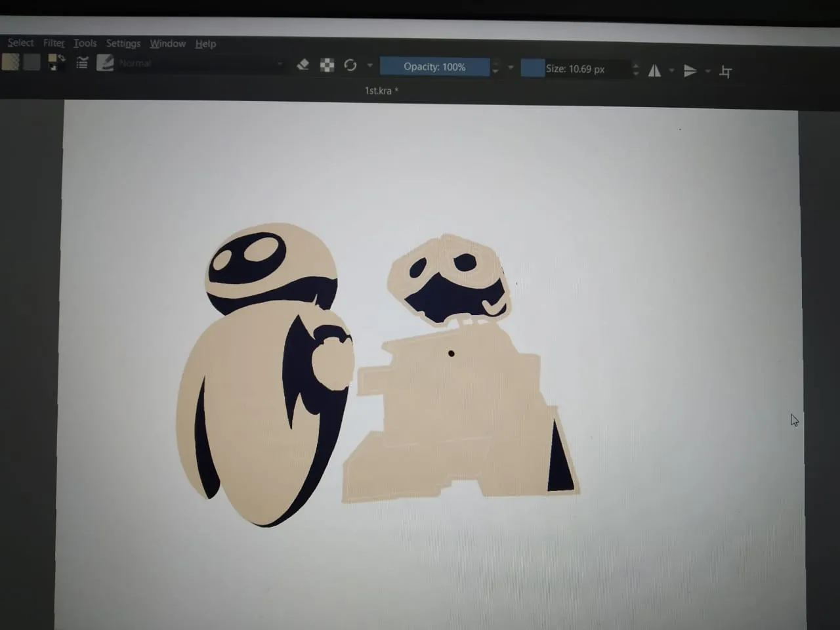Click reload original brush preset icon

coord(350,65)
